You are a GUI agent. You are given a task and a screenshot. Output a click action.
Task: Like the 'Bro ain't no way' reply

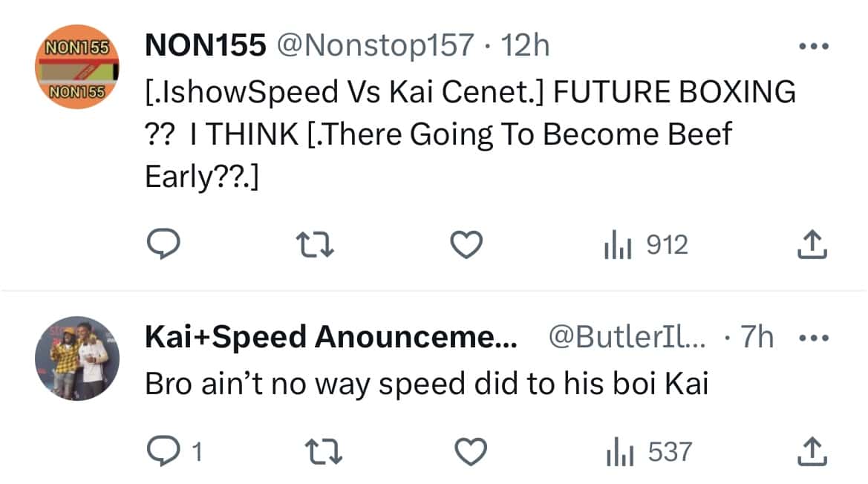471,451
